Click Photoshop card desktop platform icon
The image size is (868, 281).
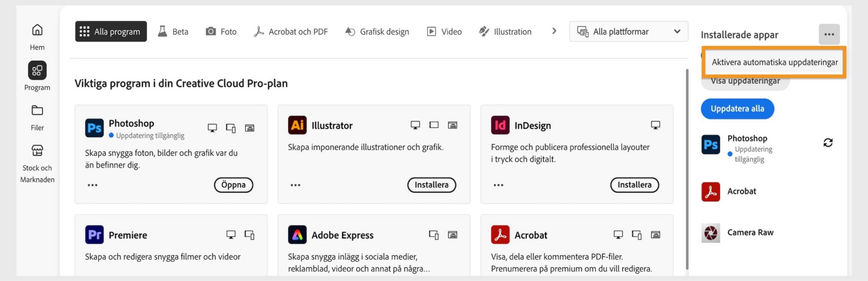point(212,128)
